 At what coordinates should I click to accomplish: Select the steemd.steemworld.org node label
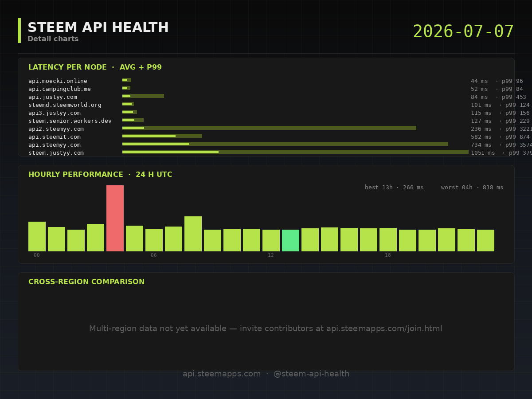point(65,105)
